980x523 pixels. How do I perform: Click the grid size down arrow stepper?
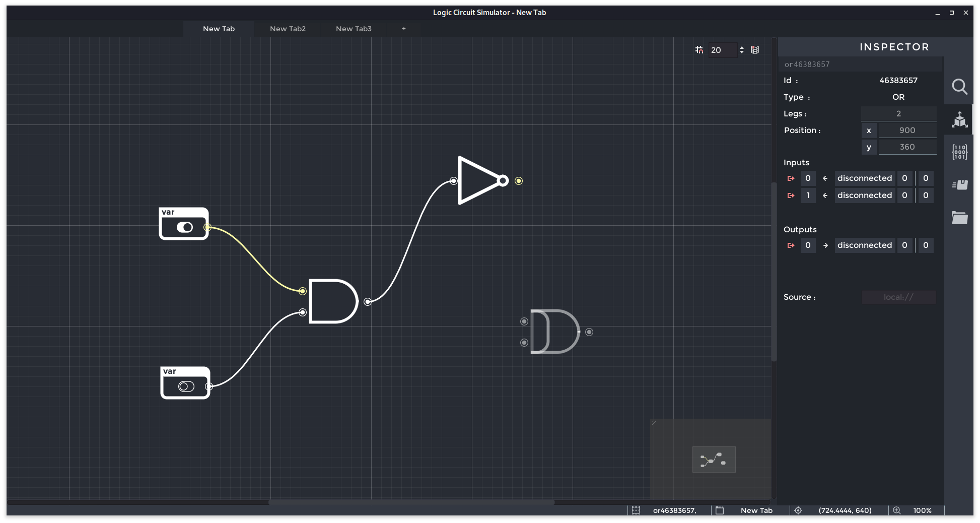click(742, 53)
